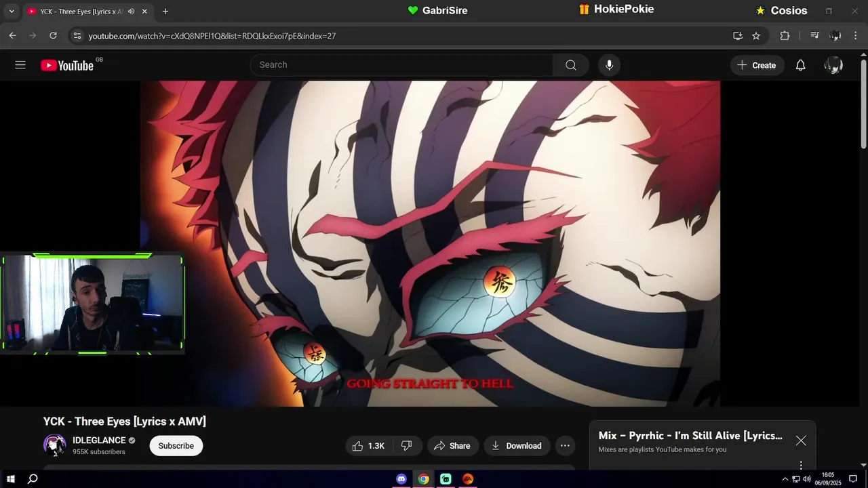This screenshot has height=488, width=868.
Task: Go back with browser back arrow
Action: [12, 35]
